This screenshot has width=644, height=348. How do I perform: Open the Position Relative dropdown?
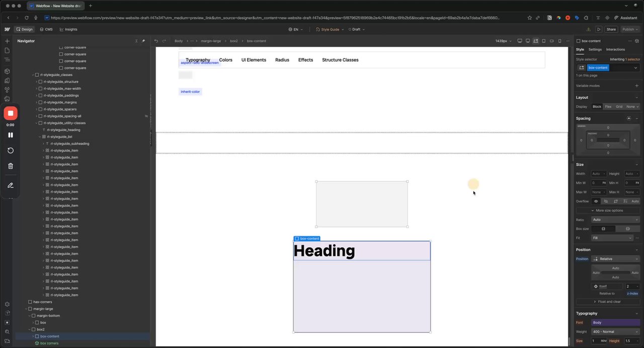616,259
